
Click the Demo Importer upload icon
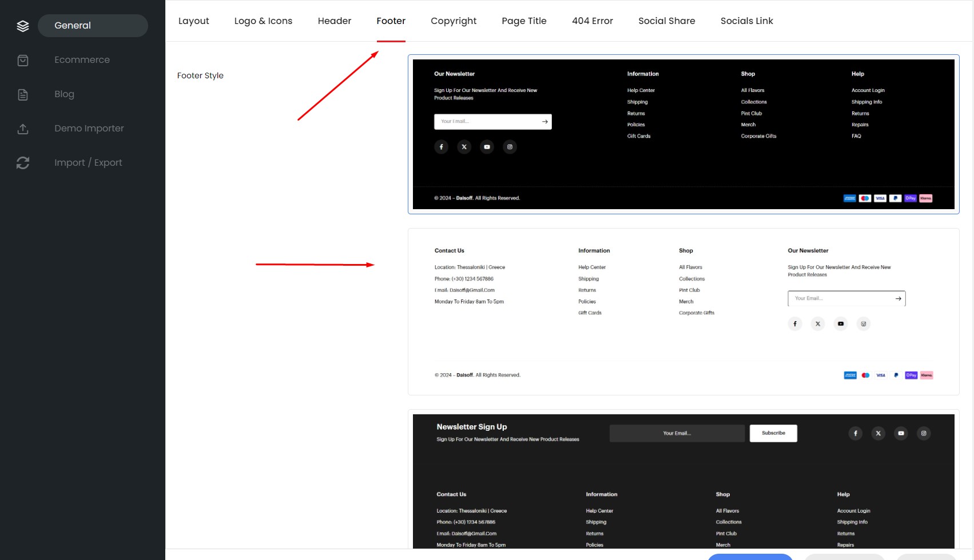(23, 129)
